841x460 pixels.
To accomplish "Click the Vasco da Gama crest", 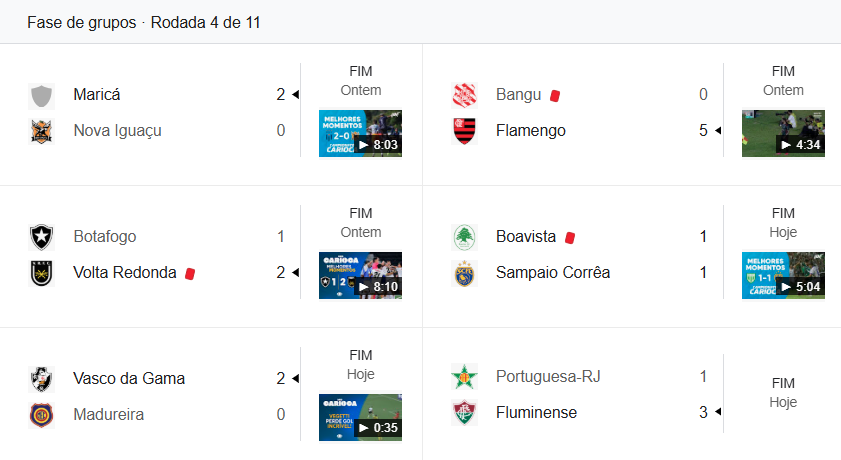I will click(x=41, y=379).
